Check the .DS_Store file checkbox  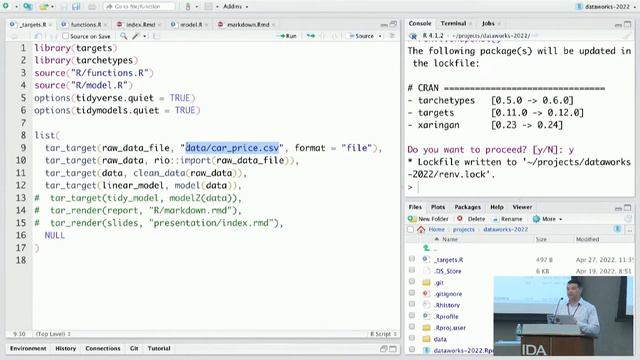pos(412,270)
